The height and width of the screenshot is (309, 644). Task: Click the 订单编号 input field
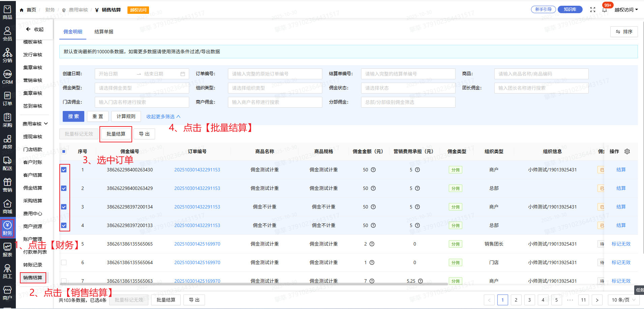click(x=275, y=74)
